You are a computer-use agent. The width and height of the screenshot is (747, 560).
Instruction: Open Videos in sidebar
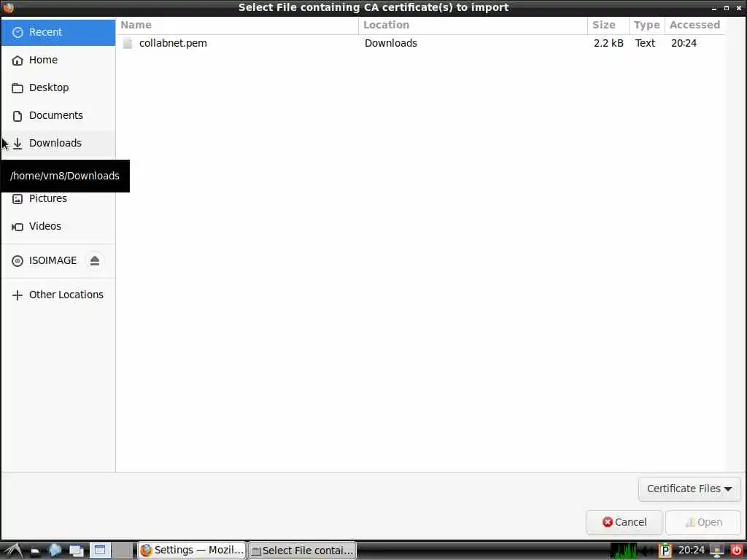[x=58, y=226]
